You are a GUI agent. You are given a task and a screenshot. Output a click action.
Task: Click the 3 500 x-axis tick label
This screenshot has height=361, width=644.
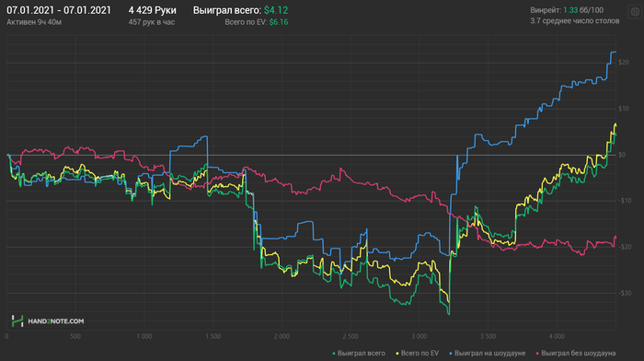pos(488,336)
